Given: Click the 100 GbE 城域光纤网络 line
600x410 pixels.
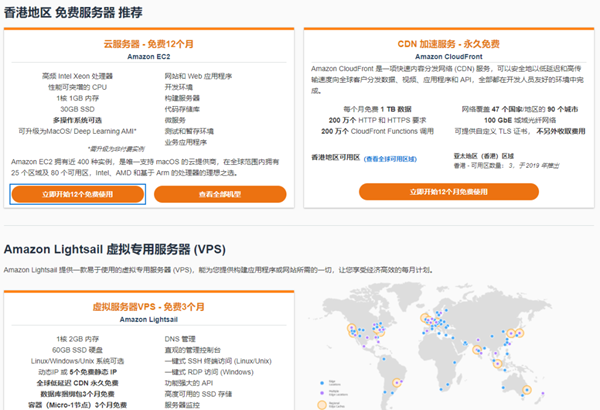Looking at the screenshot, I should [520, 120].
